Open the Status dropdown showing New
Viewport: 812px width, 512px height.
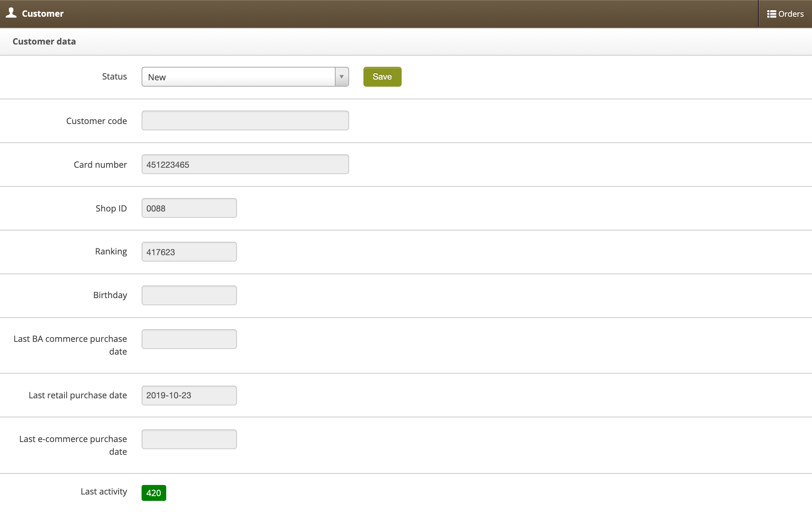(245, 77)
